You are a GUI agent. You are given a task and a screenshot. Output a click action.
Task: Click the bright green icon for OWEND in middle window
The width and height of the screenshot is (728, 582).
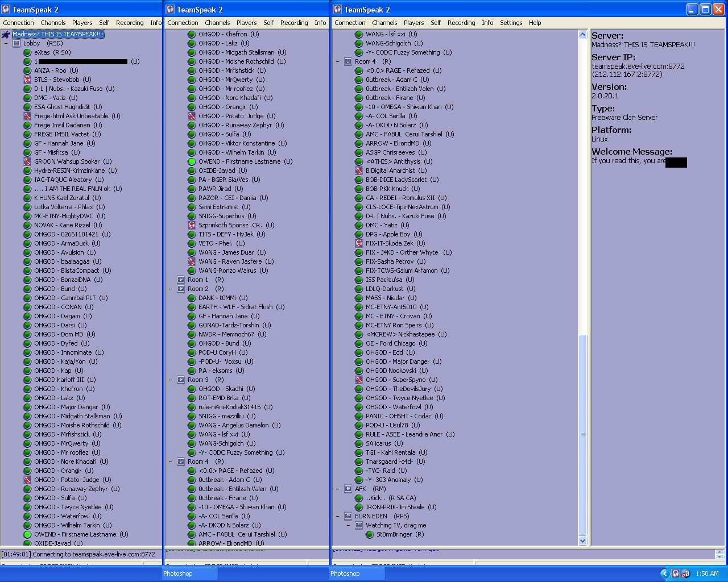(x=192, y=161)
